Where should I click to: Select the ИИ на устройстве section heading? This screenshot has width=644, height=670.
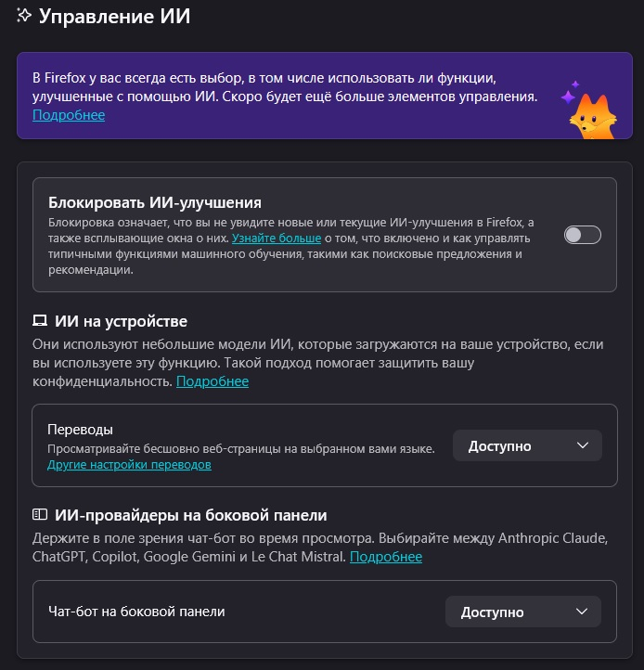tap(121, 321)
